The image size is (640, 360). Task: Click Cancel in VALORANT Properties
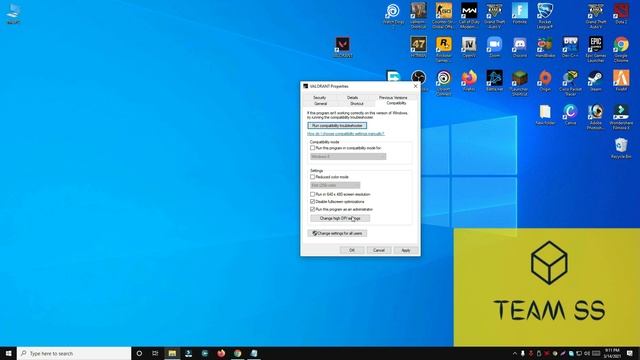point(379,250)
